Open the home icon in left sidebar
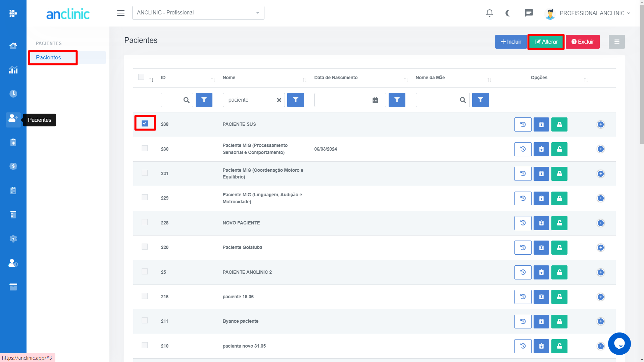 13,46
